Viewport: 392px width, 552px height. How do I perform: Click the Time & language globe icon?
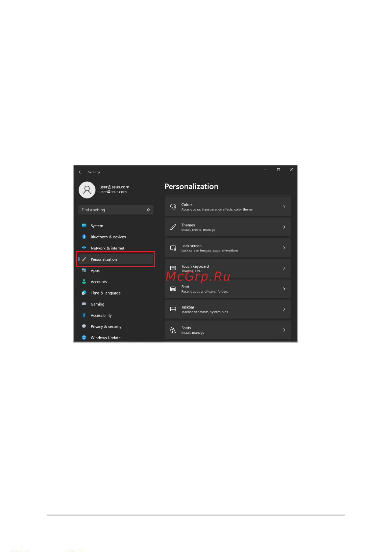tap(84, 293)
